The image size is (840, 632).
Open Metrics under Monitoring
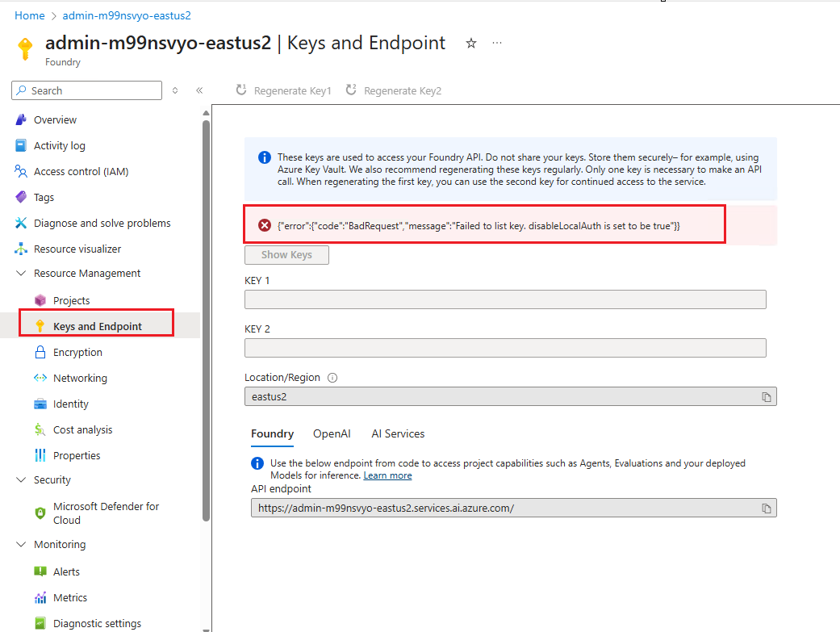70,597
